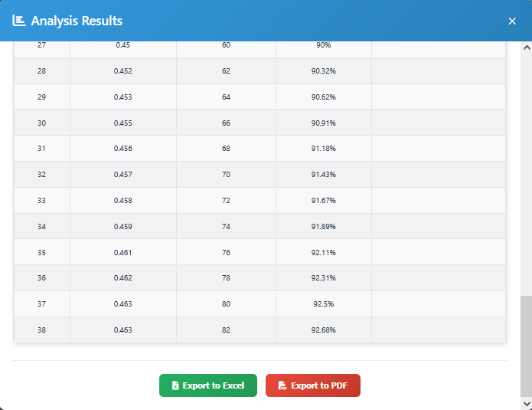Select the cell showing 68

click(226, 149)
